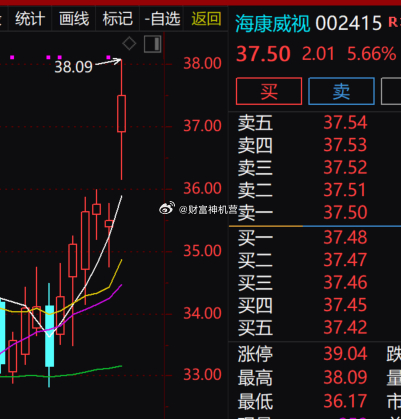This screenshot has height=419, width=401.
Task: Click the stock name 海康威视
Action: click(x=273, y=23)
